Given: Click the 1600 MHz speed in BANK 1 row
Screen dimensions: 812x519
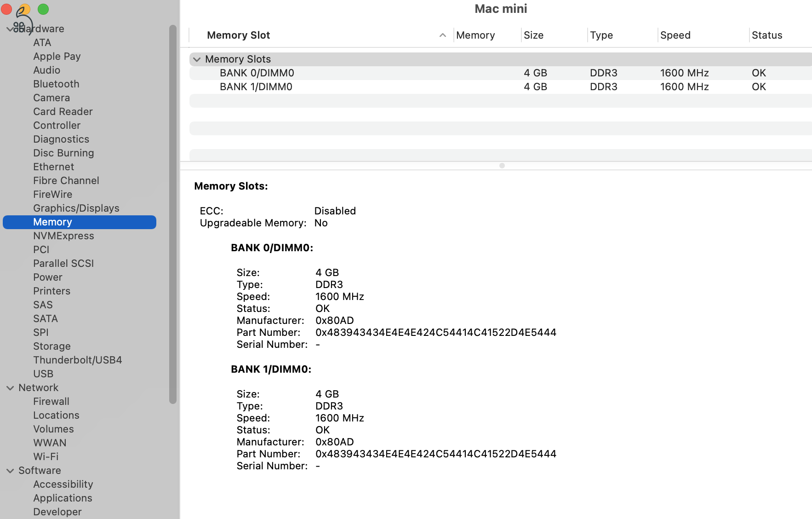Looking at the screenshot, I should [x=684, y=87].
